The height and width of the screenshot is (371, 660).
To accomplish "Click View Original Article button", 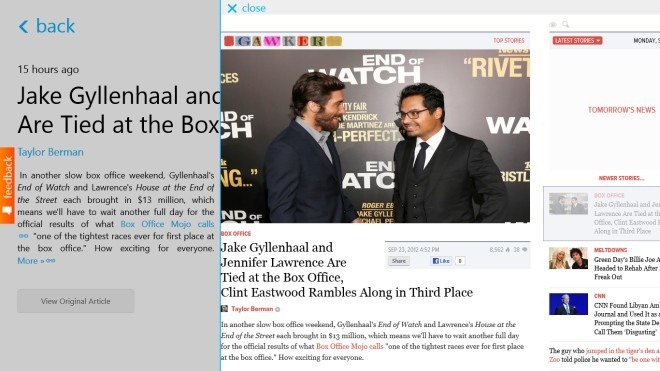I will tap(76, 301).
